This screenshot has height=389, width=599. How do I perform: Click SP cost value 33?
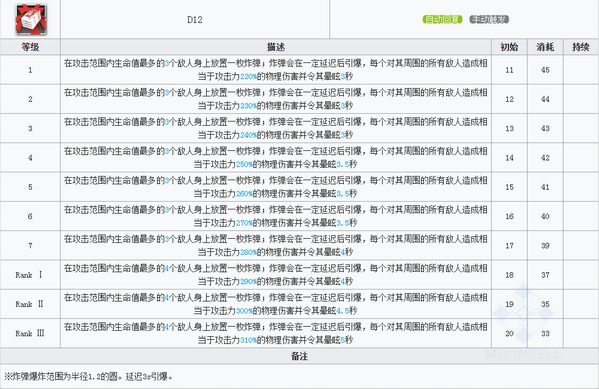[545, 333]
